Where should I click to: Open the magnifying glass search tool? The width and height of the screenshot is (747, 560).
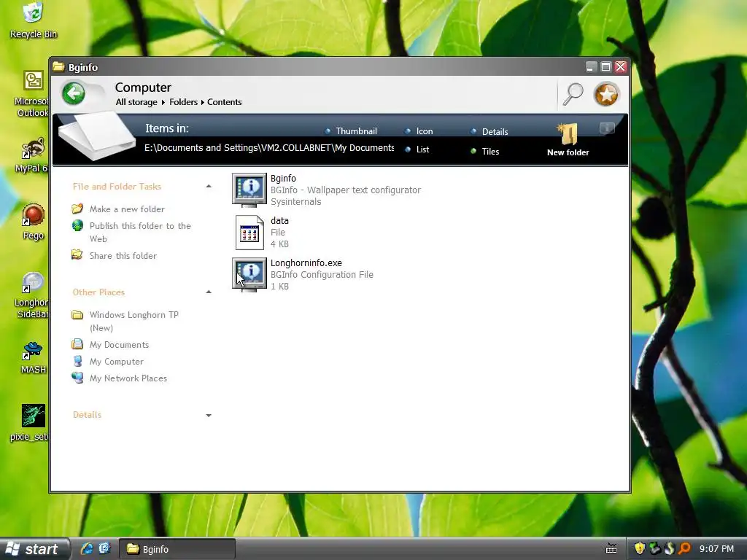(x=573, y=94)
